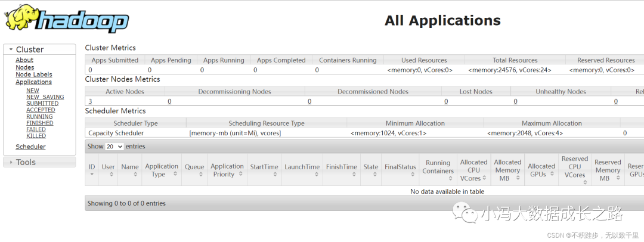The height and width of the screenshot is (242, 644).
Task: Filter applications by FINISHED state
Action: coord(40,123)
